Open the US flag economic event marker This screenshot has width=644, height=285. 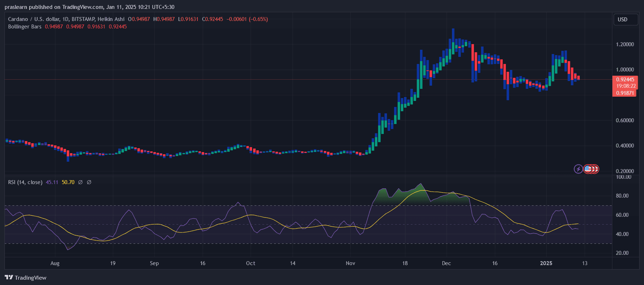[x=588, y=169]
